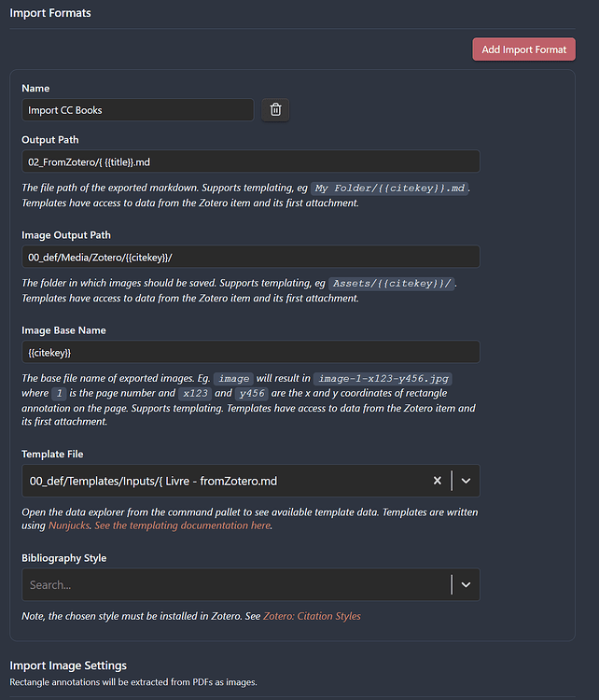Click the Import Image Settings heading
Viewport: 599px width, 700px height.
click(x=68, y=665)
